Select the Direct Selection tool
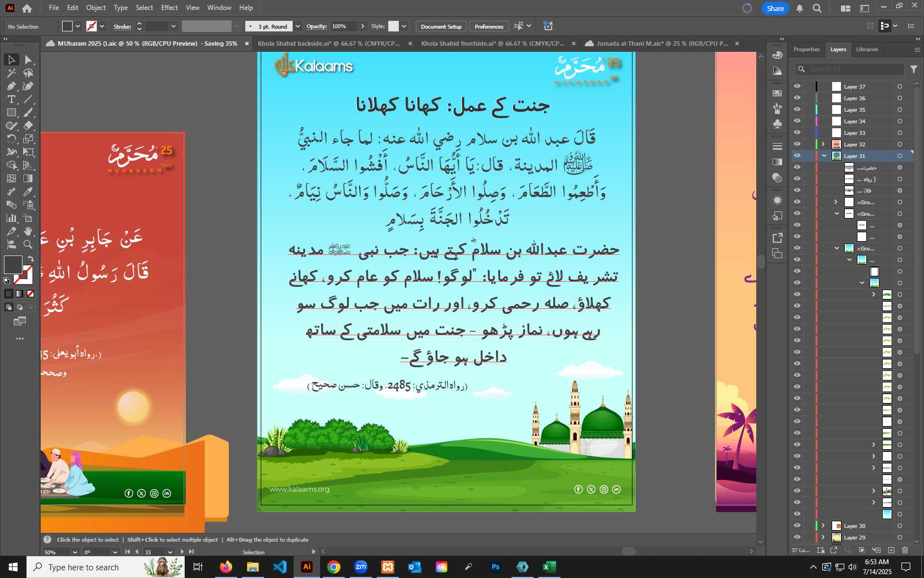The height and width of the screenshot is (578, 924). pos(29,59)
